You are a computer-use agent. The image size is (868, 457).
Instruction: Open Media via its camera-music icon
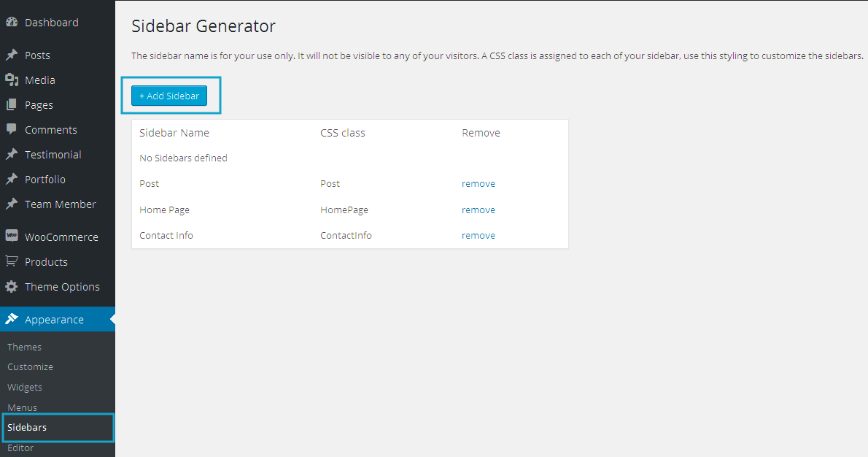[12, 80]
